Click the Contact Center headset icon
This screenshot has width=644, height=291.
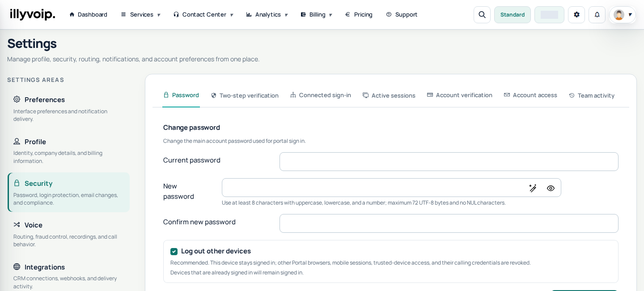pyautogui.click(x=176, y=14)
